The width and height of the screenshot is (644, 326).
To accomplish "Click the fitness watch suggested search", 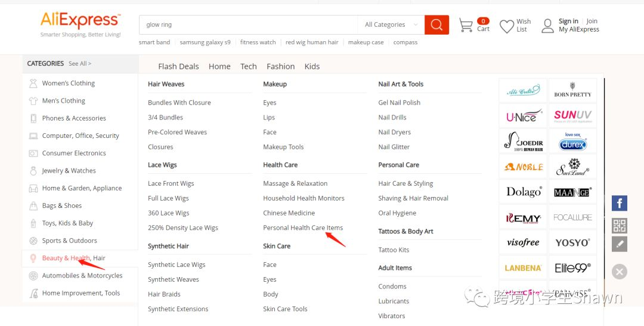I will coord(258,42).
